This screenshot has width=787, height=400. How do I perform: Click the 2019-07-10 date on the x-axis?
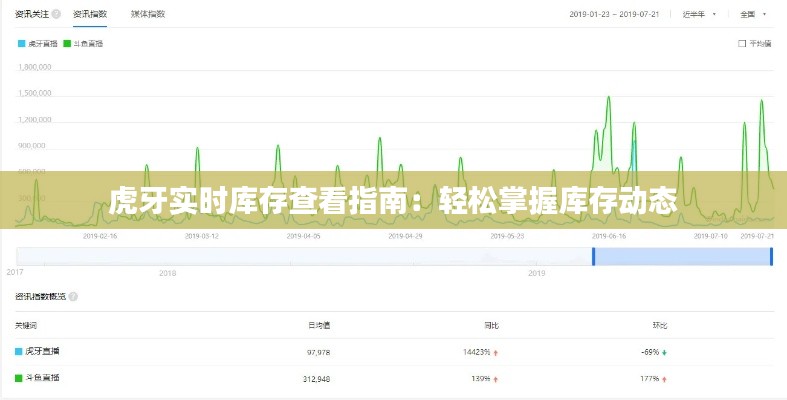pyautogui.click(x=711, y=236)
